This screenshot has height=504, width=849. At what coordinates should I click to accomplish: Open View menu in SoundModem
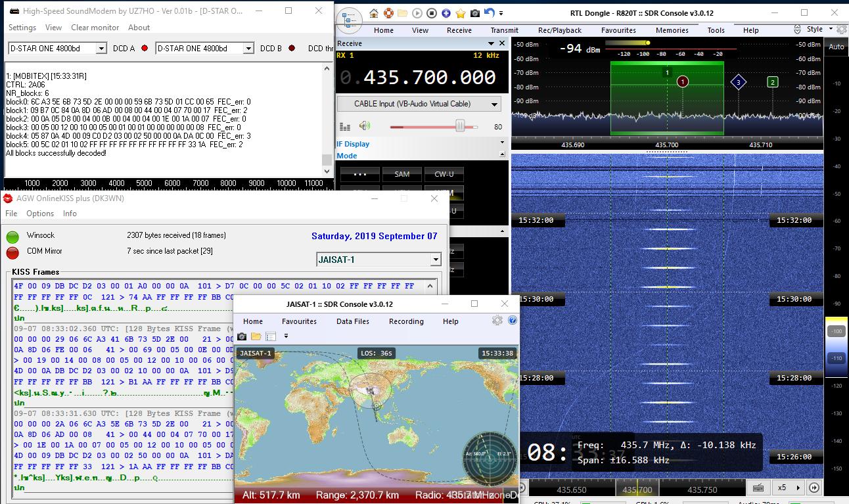point(54,28)
